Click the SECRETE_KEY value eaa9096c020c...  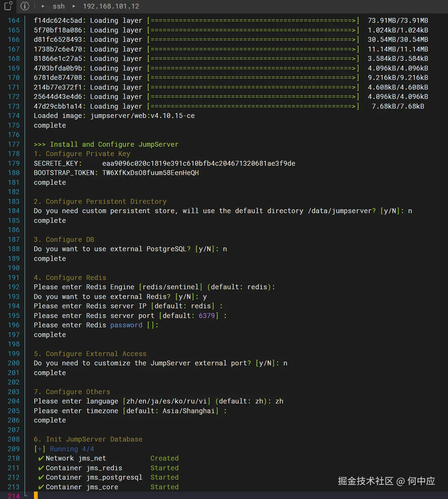[199, 163]
